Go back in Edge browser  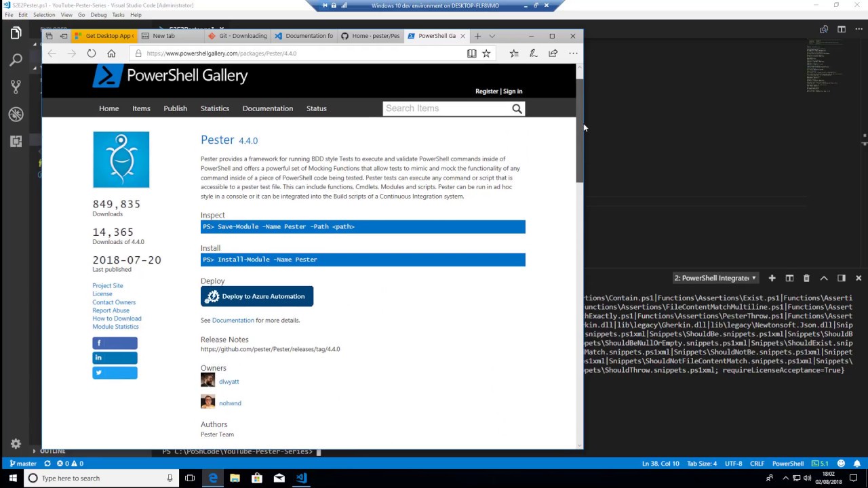[x=52, y=54]
